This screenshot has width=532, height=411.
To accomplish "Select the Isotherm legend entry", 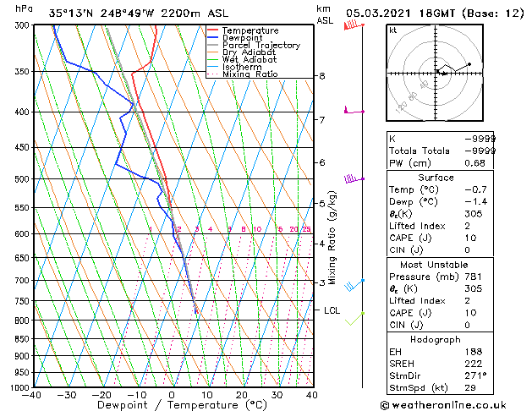I will pyautogui.click(x=235, y=67).
